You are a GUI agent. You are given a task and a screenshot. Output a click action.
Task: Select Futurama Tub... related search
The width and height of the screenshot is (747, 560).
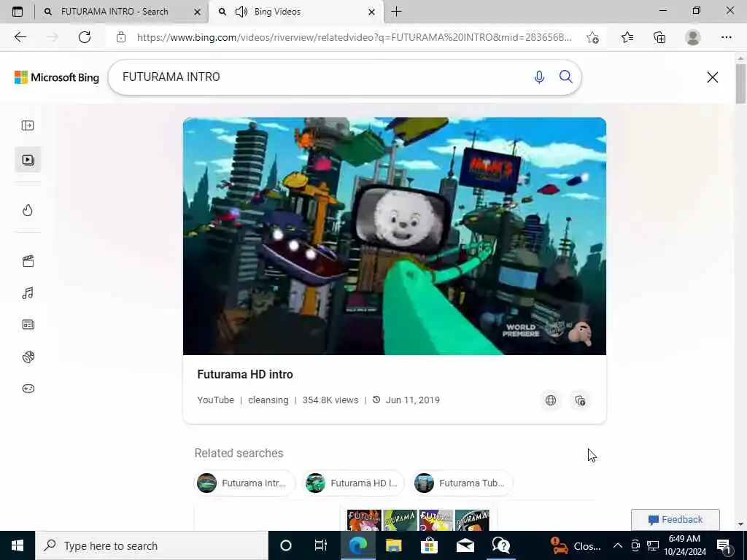462,483
